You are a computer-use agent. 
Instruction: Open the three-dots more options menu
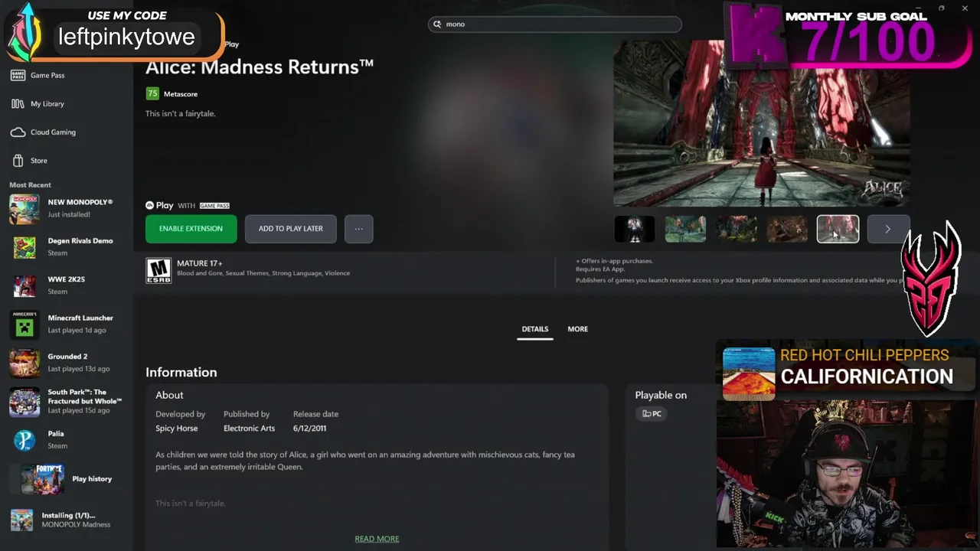(358, 229)
